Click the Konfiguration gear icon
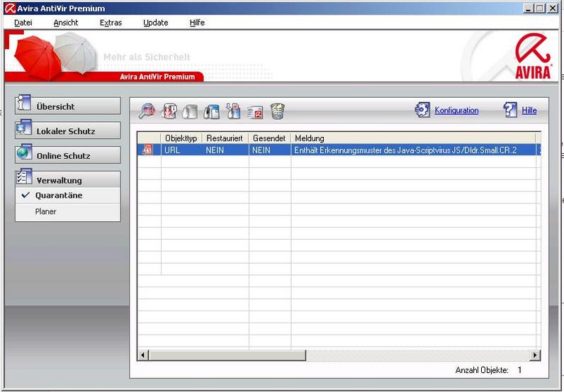The height and width of the screenshot is (392, 564). tap(422, 110)
